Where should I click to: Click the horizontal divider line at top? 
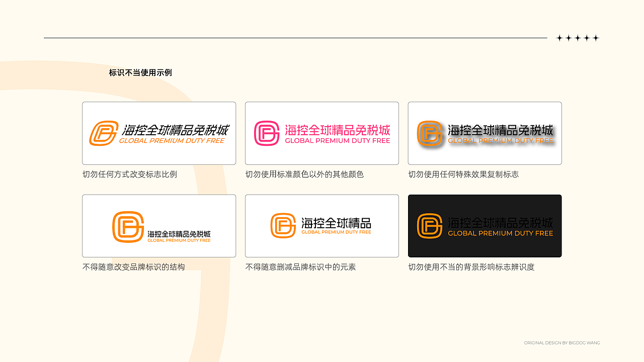point(297,37)
